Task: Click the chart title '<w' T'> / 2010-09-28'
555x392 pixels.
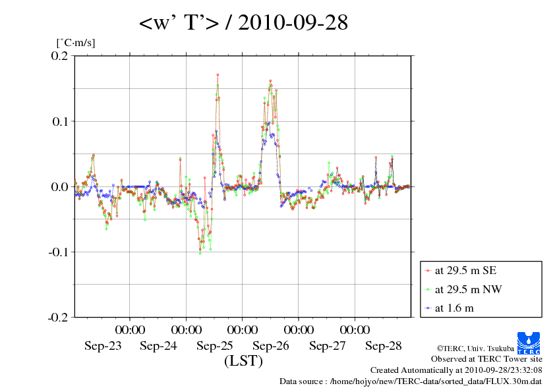Action: coord(243,22)
